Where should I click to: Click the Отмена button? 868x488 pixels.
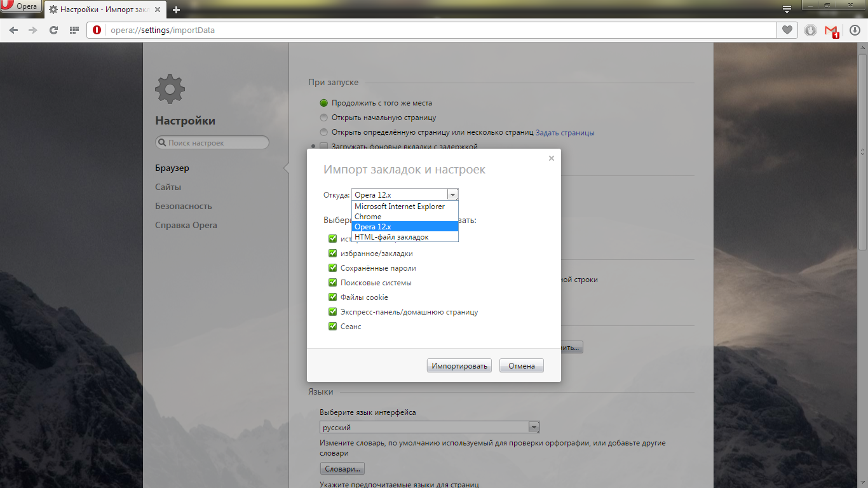coord(522,365)
